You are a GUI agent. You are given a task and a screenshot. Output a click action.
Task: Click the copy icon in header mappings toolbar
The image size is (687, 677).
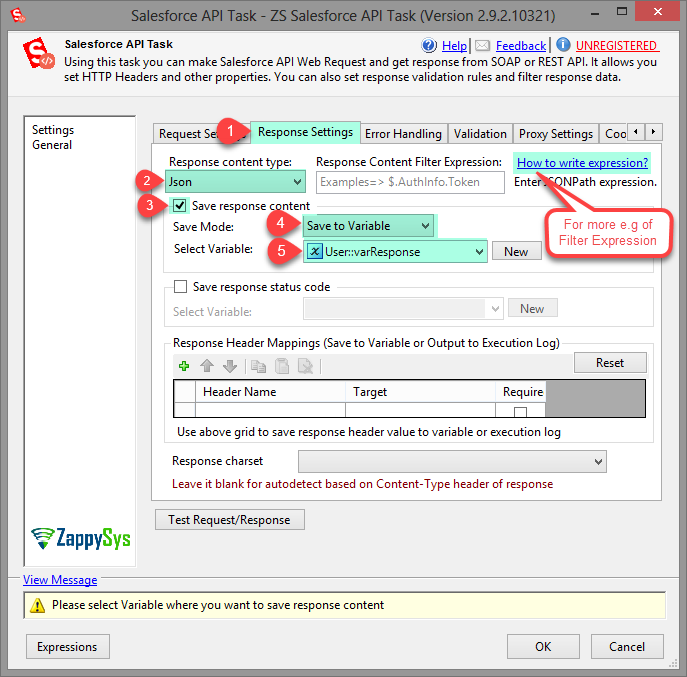click(257, 366)
